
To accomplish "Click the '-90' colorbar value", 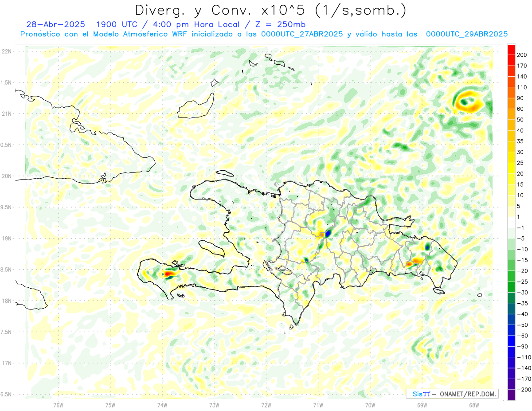I will 523,346.
